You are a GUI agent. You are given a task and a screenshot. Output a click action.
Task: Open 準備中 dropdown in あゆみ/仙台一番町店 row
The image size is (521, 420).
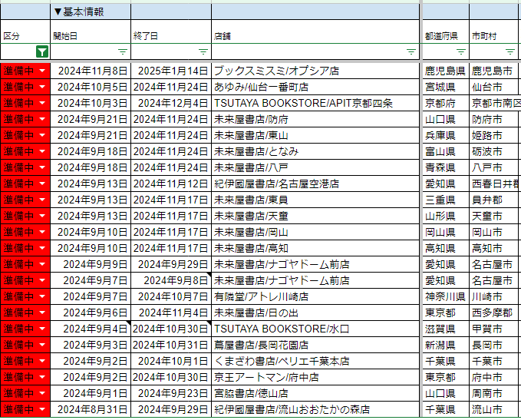[x=42, y=87]
